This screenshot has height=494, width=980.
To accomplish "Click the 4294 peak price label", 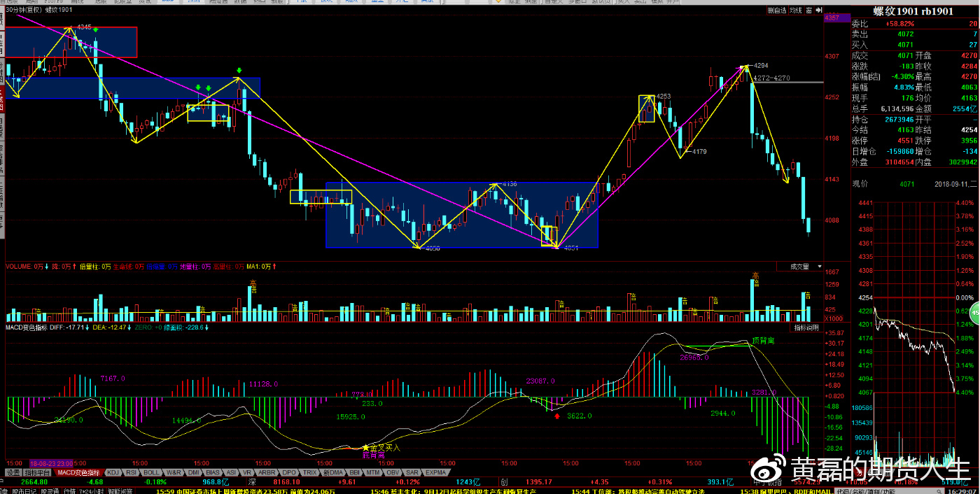I will tap(762, 66).
